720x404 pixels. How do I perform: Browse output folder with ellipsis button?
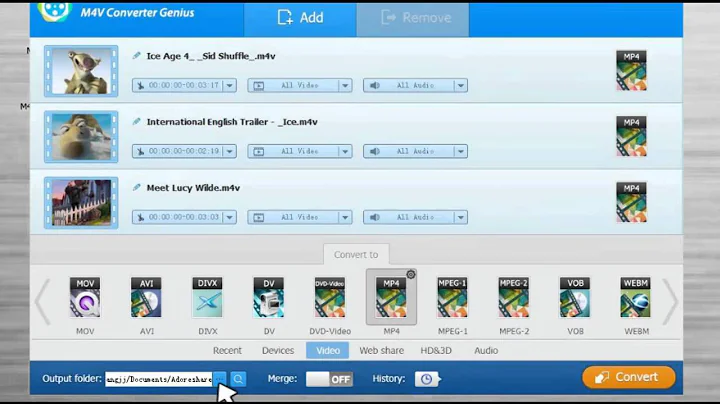[x=220, y=379]
